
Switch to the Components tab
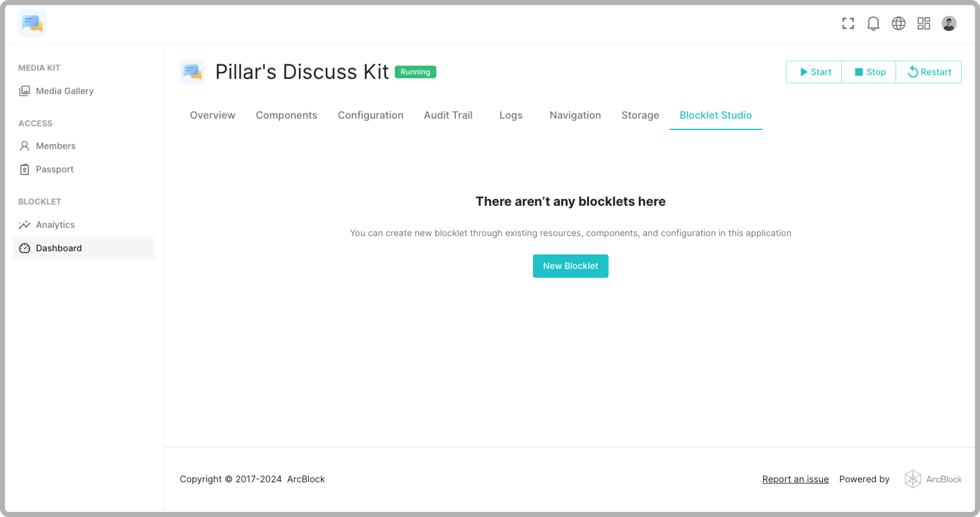coord(286,115)
